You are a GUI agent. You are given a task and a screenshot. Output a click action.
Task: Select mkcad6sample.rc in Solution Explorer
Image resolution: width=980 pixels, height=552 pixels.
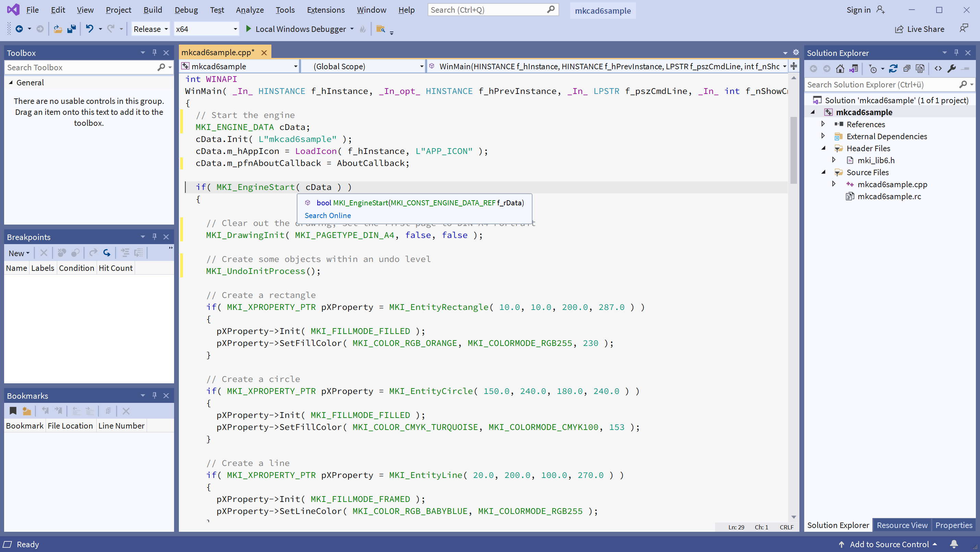[x=889, y=196]
